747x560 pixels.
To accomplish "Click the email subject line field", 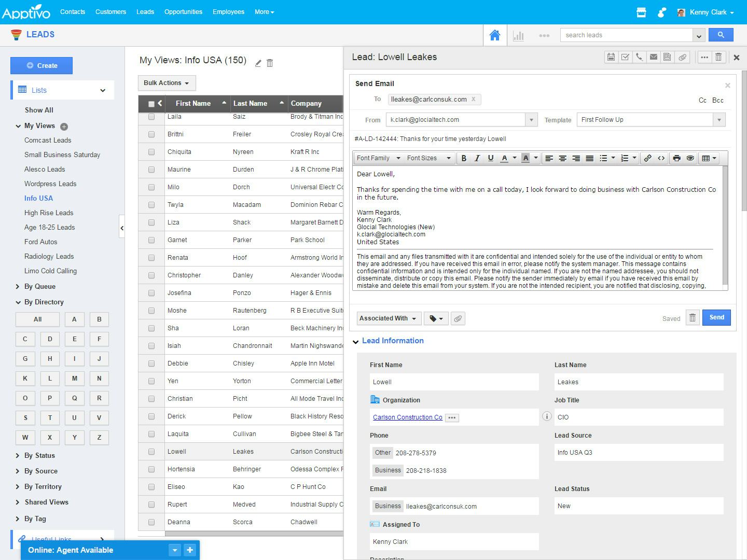I will click(x=540, y=139).
